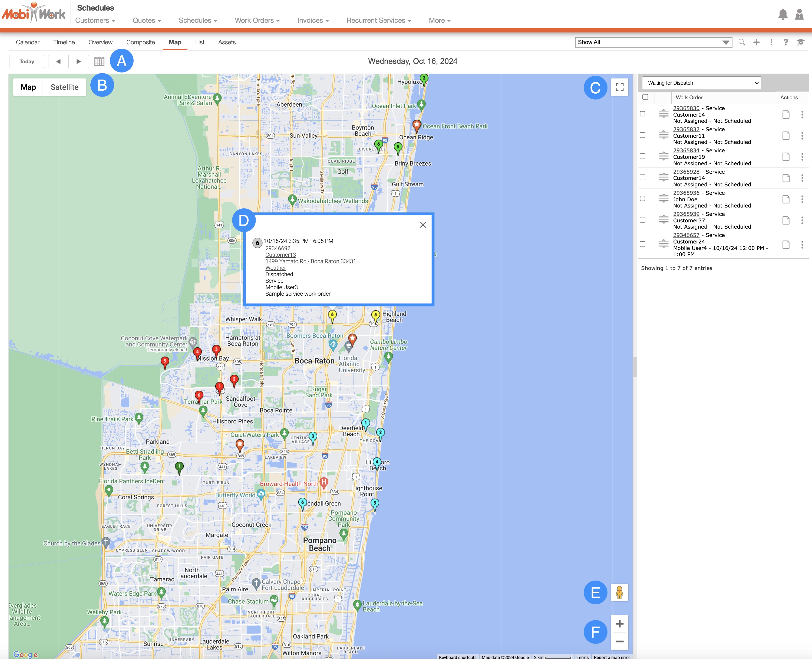Open the calendar date picker icon
This screenshot has height=659, width=812.
[x=99, y=61]
